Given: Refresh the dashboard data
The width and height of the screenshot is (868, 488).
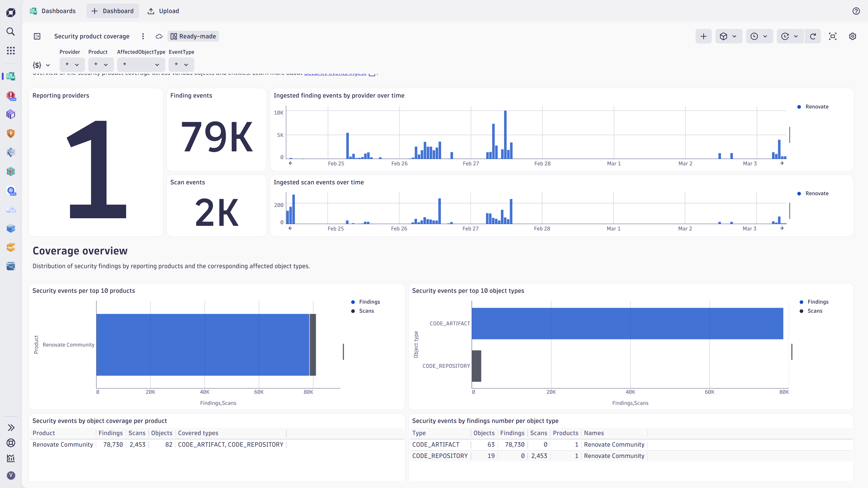Looking at the screenshot, I should coord(813,36).
